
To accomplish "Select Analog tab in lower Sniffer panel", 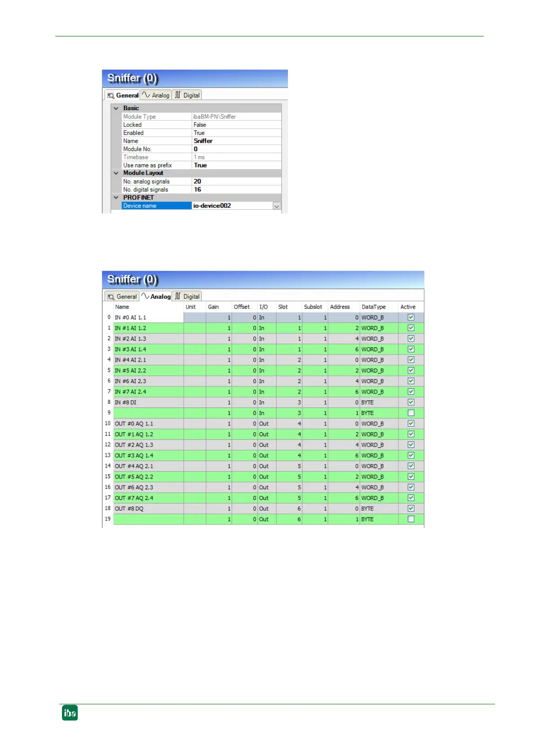I will tap(156, 296).
